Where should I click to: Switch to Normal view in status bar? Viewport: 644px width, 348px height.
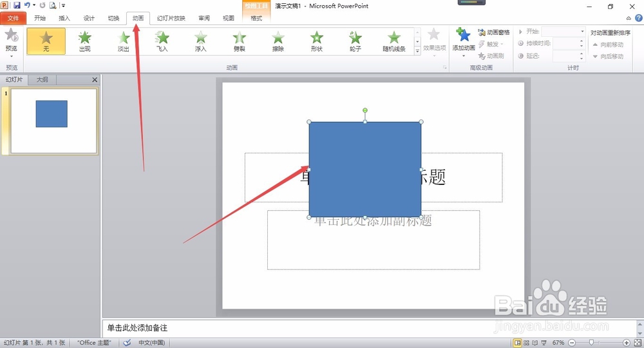click(518, 343)
